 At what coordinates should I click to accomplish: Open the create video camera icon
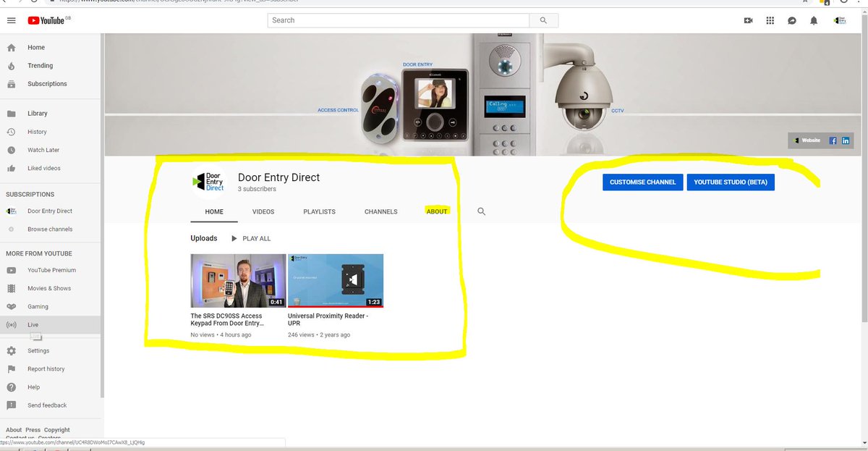748,20
